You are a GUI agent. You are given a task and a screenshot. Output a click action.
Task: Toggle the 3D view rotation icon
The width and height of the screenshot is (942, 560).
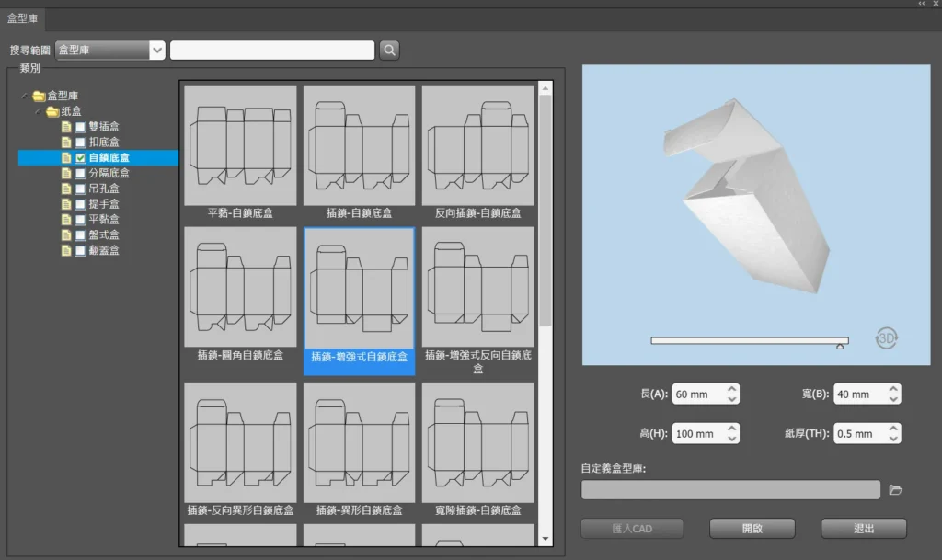[x=886, y=337]
